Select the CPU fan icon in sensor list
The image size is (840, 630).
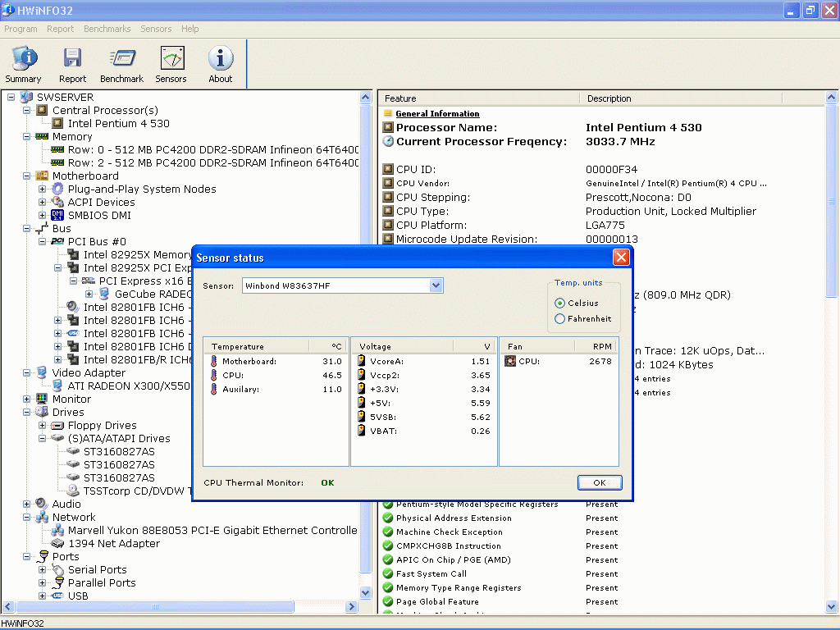tap(510, 361)
